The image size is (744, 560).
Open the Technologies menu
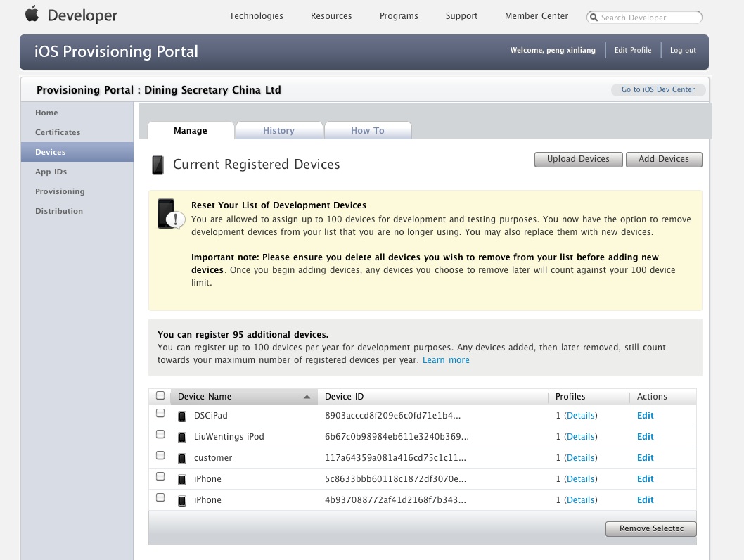[x=256, y=16]
